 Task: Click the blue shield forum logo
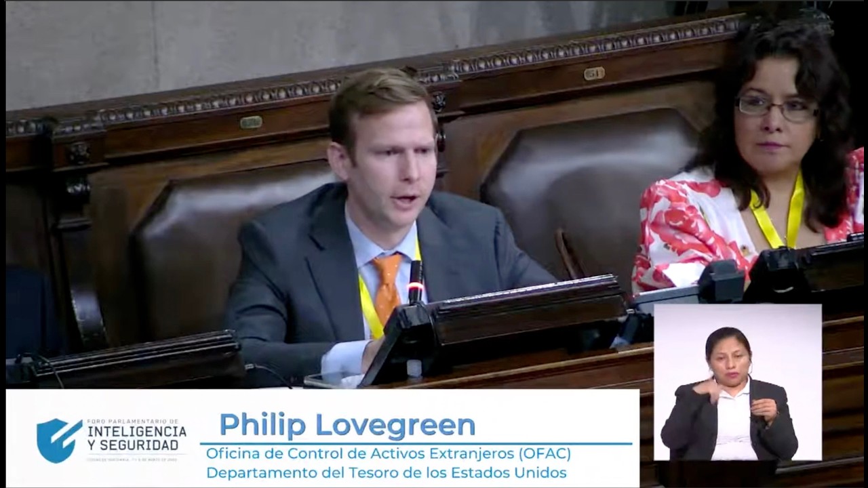pyautogui.click(x=59, y=439)
